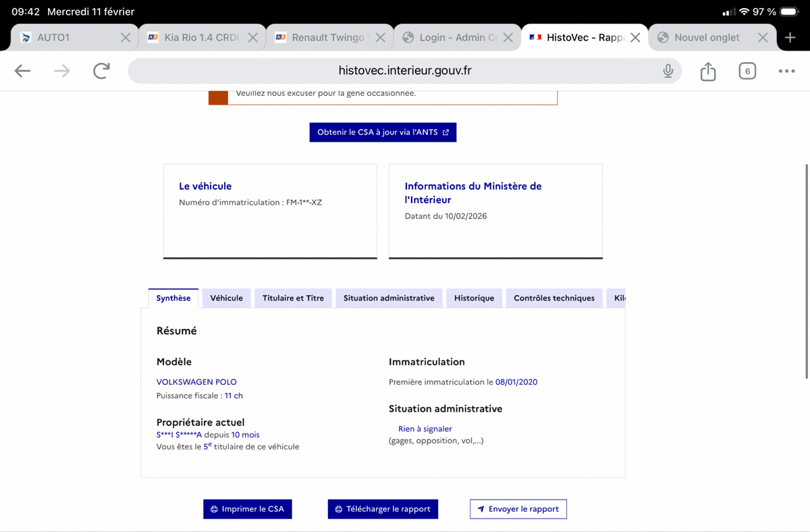This screenshot has height=532, width=810.
Task: Tap the microphone icon in address bar
Action: (668, 70)
